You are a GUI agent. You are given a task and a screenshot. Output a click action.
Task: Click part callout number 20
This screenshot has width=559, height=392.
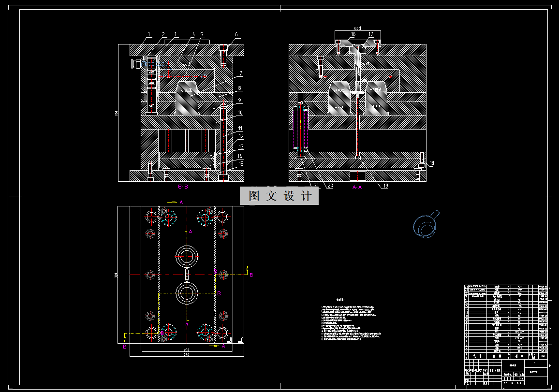330,186
